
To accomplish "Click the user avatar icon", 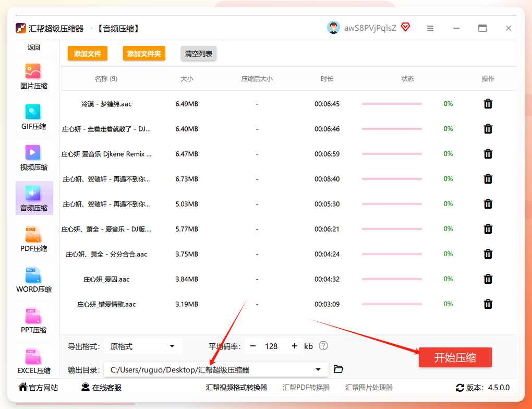I will pos(333,28).
